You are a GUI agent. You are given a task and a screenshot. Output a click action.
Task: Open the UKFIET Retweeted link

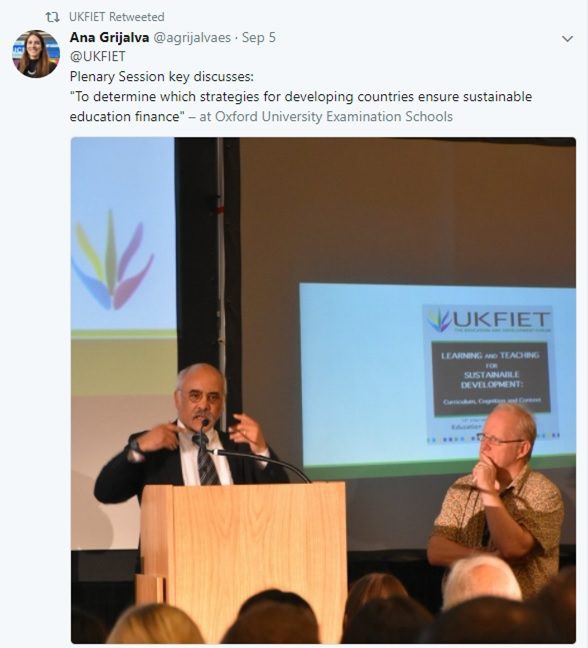(117, 17)
